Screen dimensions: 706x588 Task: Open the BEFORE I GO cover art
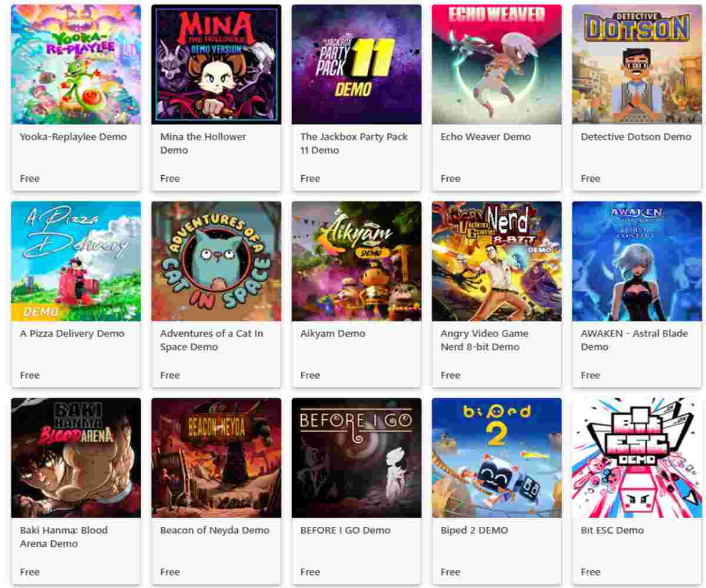point(357,458)
